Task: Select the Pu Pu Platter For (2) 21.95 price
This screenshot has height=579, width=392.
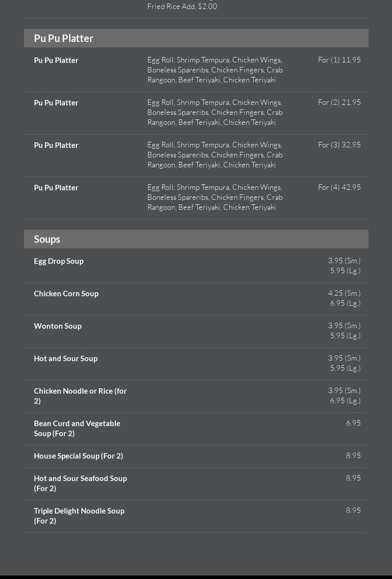Action: coord(339,102)
